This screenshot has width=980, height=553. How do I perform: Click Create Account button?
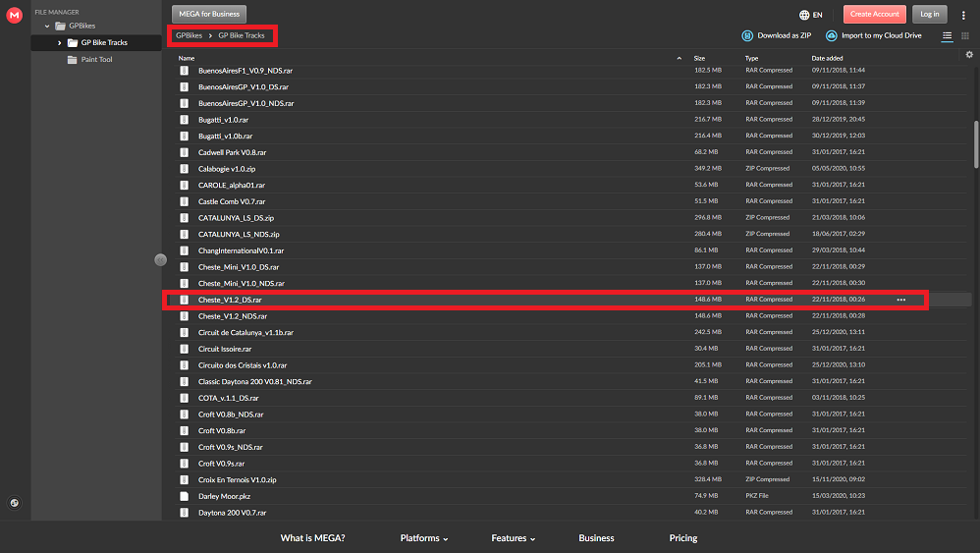click(x=874, y=14)
